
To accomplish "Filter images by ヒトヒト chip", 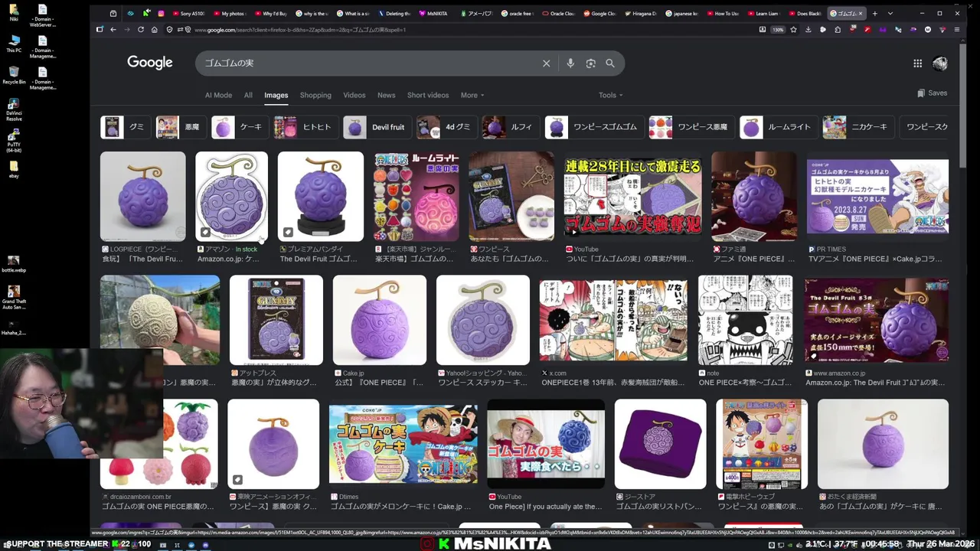I will click(x=305, y=127).
